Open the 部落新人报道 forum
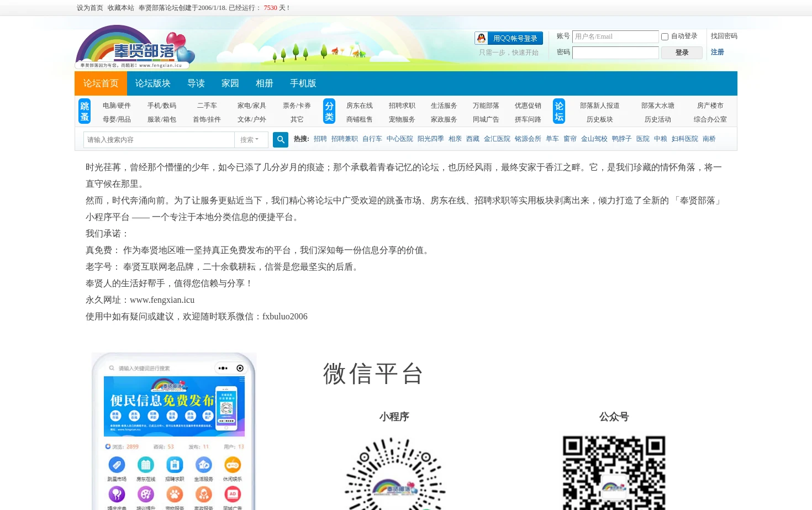Viewport: 812px width, 510px height. (x=600, y=106)
